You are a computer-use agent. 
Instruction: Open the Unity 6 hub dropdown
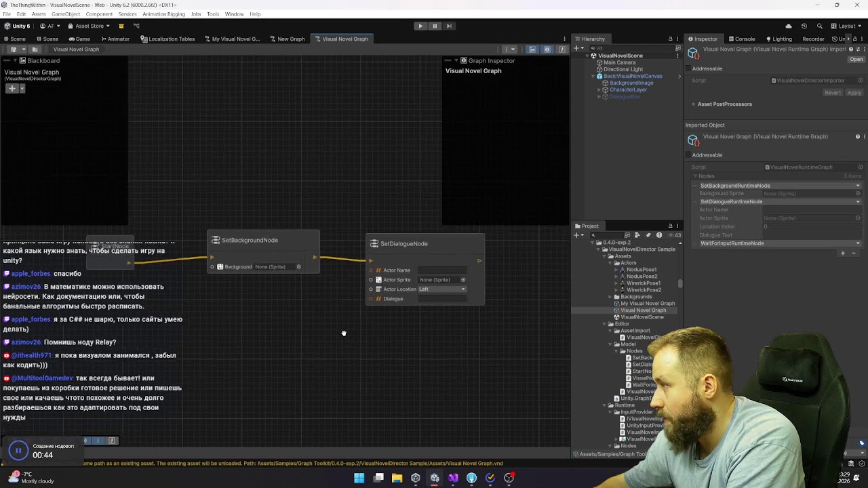(18, 26)
